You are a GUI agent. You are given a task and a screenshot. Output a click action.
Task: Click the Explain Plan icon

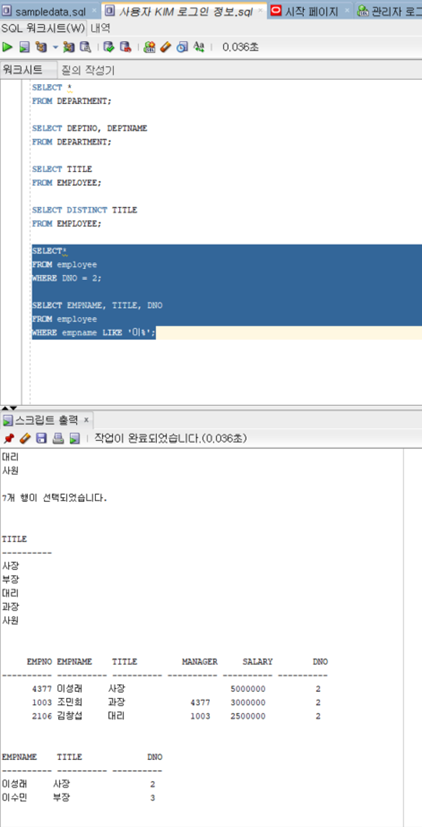(41, 47)
